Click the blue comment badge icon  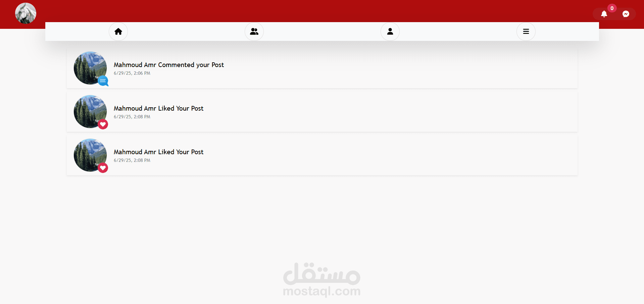click(x=103, y=81)
